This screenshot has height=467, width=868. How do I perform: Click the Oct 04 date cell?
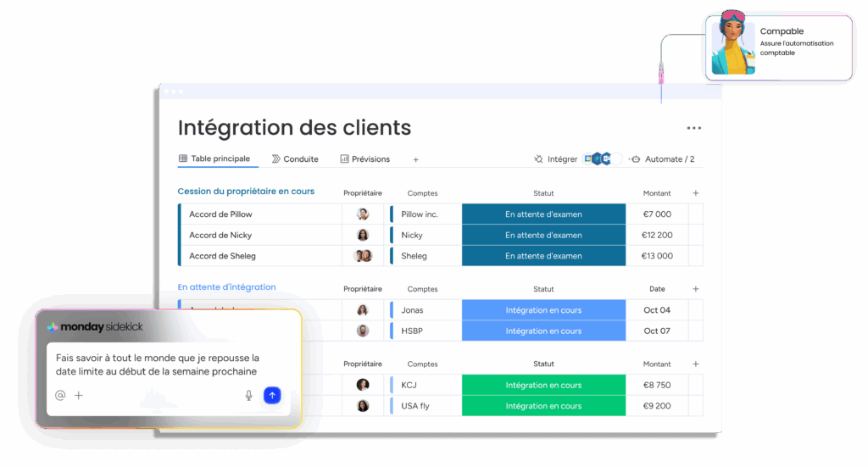[657, 310]
